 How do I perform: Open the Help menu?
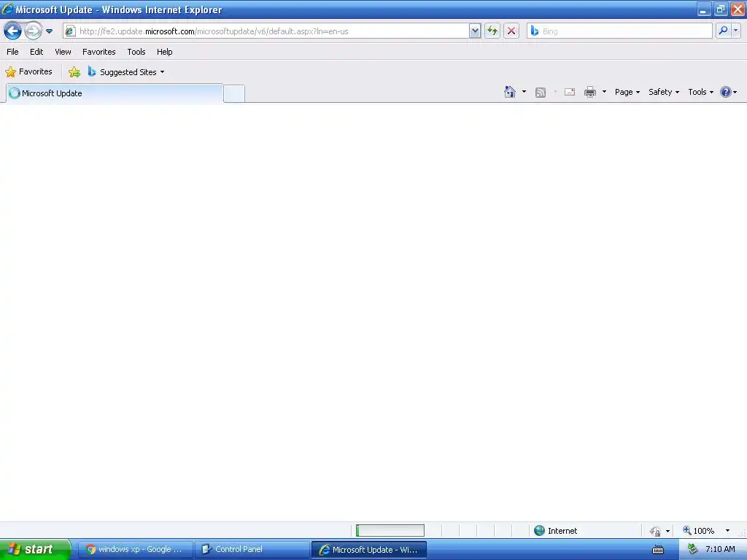[164, 52]
